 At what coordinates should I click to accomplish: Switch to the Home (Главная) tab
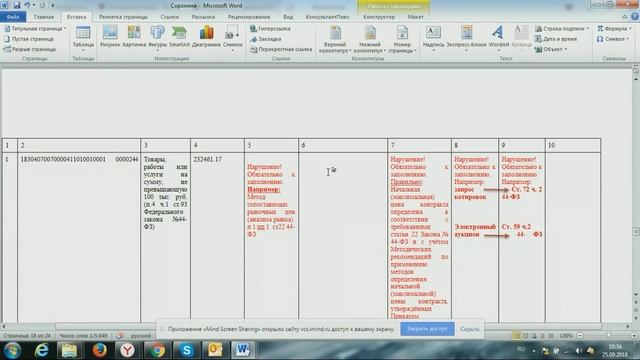pyautogui.click(x=44, y=17)
